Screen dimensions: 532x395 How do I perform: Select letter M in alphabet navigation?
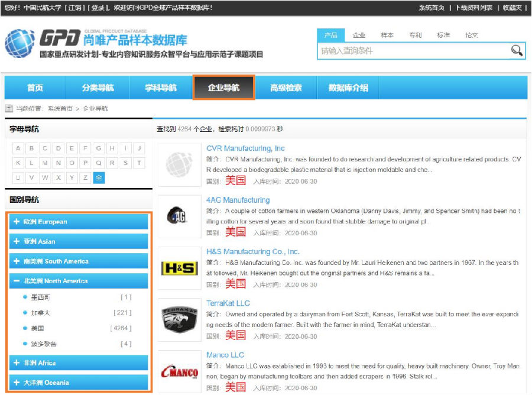point(45,163)
